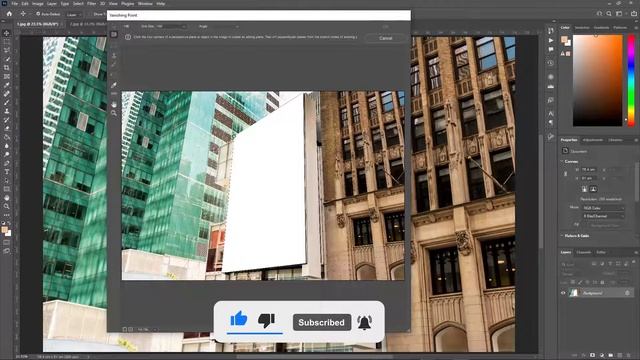
Task: Expand the Rulers & Grids section
Action: click(562, 236)
